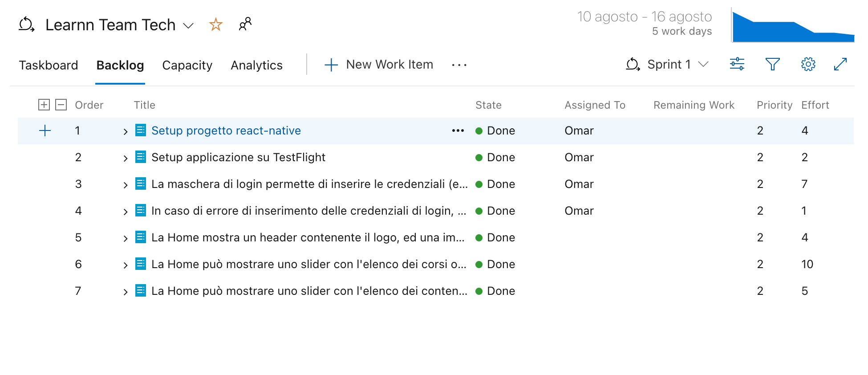
Task: Click the Done state of row 7
Action: [x=501, y=291]
